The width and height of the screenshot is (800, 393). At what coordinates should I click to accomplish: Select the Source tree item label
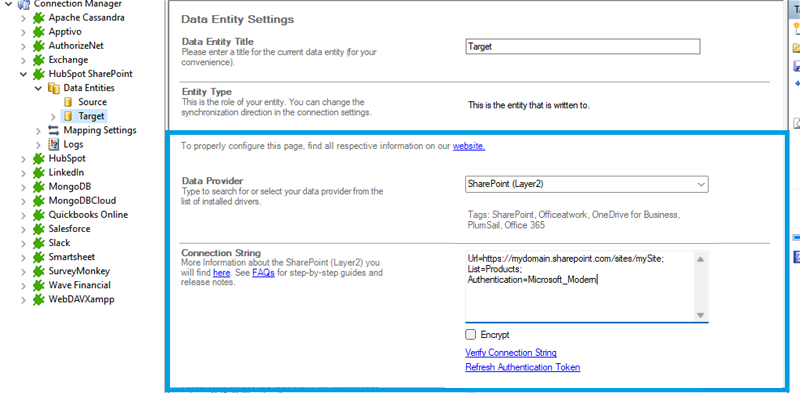pyautogui.click(x=92, y=102)
